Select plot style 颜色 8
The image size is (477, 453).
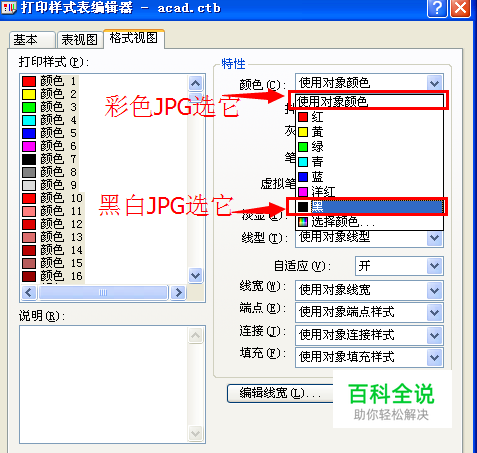(x=50, y=172)
